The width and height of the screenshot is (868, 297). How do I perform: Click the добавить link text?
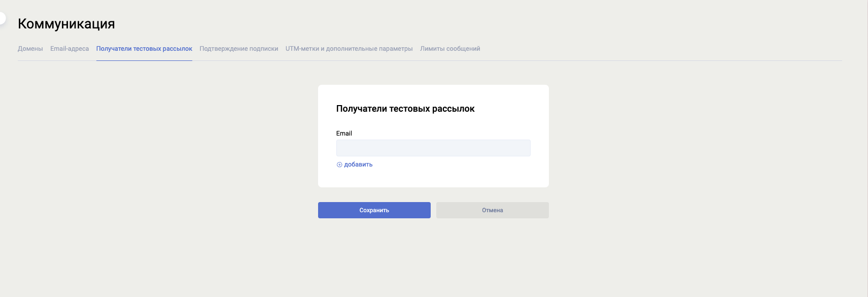pyautogui.click(x=358, y=164)
